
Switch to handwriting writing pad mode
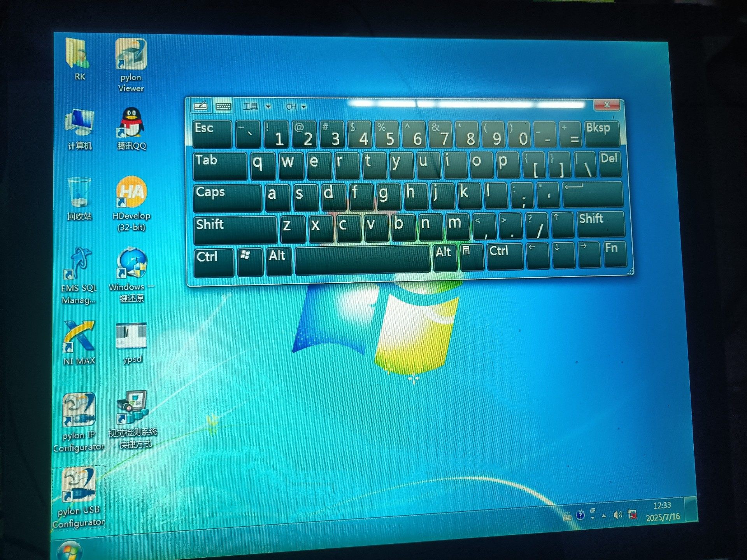[x=201, y=106]
